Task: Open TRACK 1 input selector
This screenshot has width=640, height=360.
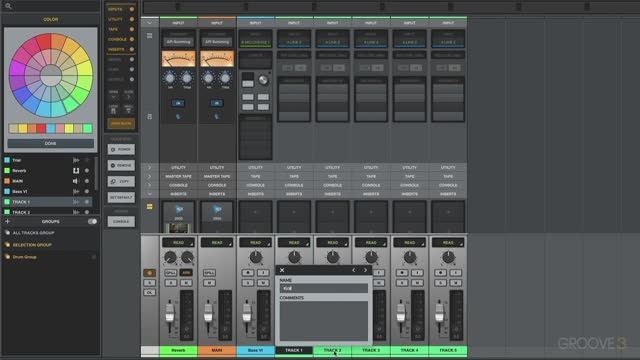Action: point(294,42)
